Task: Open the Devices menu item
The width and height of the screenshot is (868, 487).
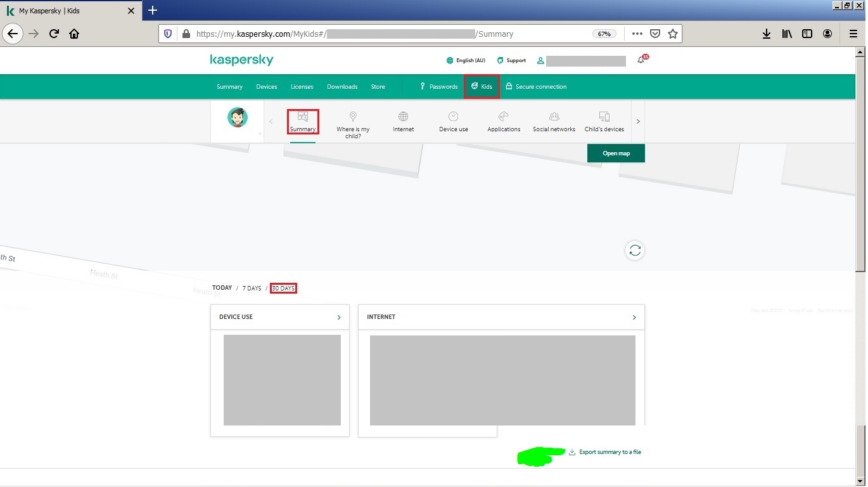Action: tap(267, 87)
